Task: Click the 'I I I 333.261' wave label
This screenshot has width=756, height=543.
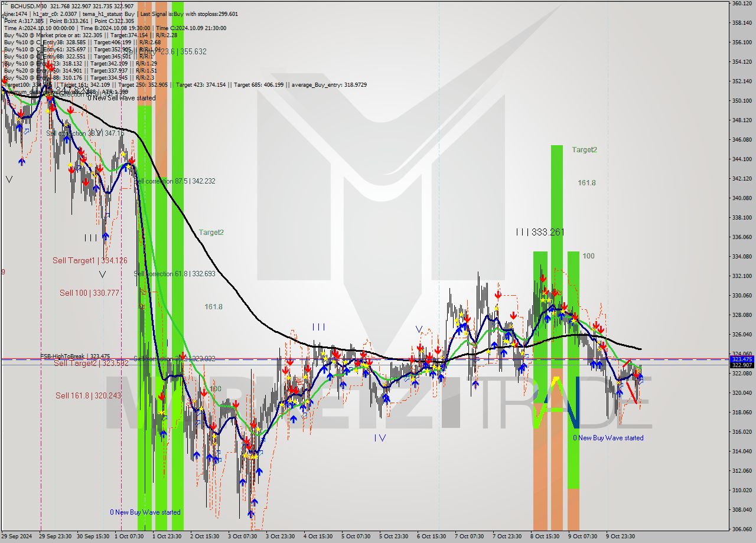Action: coord(540,232)
